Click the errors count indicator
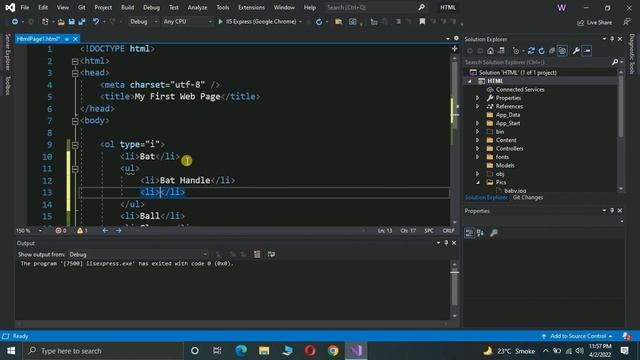 point(61,231)
